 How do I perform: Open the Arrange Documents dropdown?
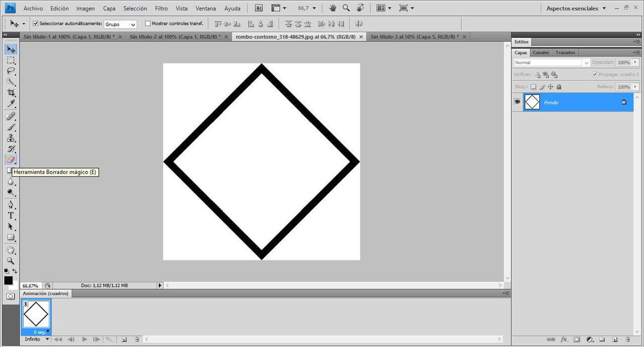point(384,8)
